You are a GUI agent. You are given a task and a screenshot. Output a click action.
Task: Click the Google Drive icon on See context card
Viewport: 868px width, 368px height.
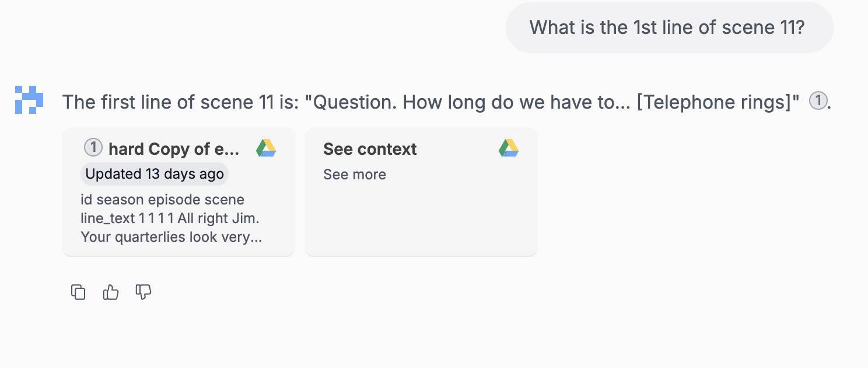pyautogui.click(x=509, y=148)
